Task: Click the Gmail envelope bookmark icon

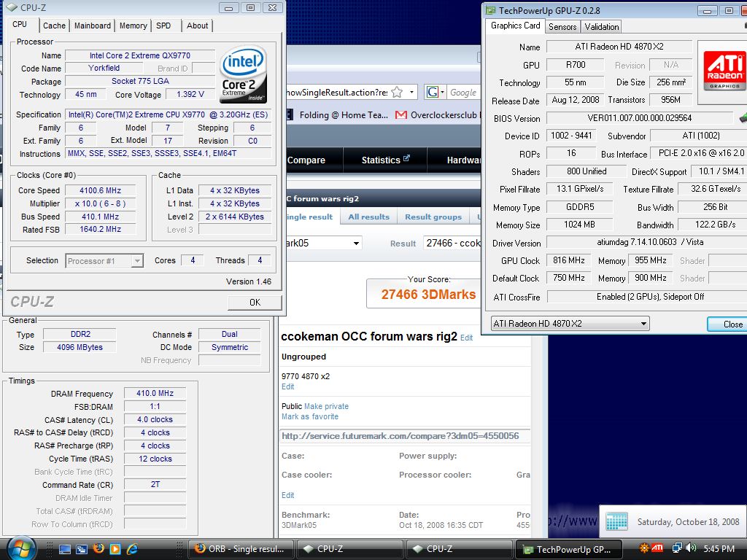Action: pyautogui.click(x=401, y=114)
